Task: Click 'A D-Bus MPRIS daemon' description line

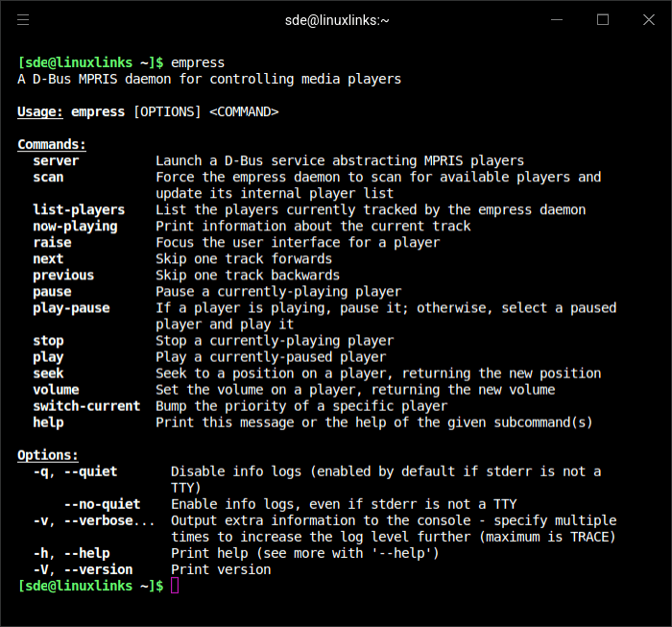Action: click(x=209, y=80)
